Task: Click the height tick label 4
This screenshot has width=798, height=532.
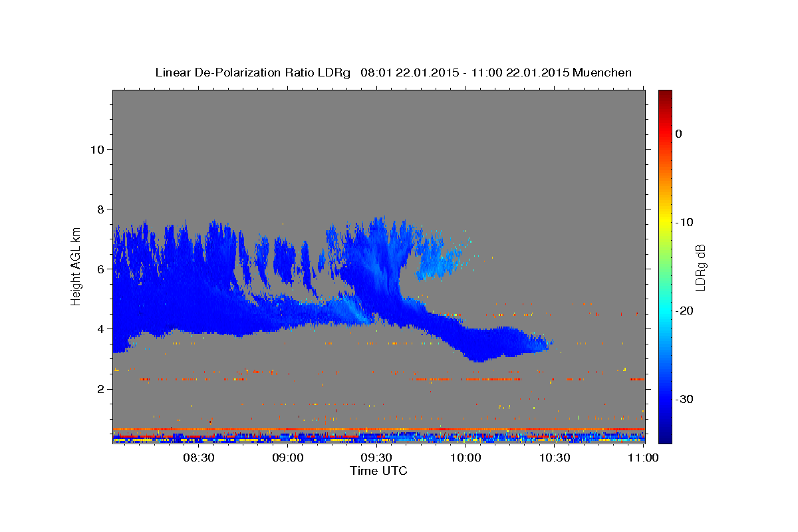Action: pos(101,329)
